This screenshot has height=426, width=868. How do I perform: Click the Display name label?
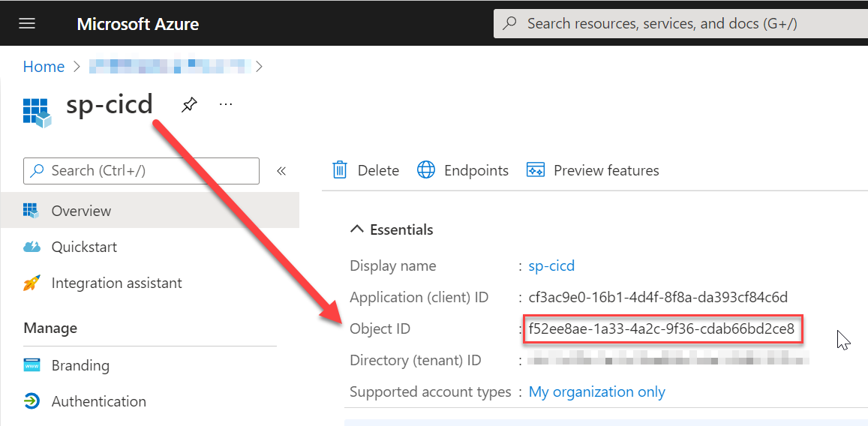click(x=393, y=266)
